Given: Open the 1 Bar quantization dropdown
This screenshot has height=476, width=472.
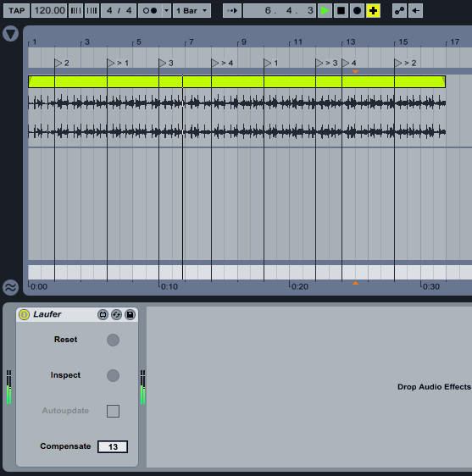Looking at the screenshot, I should [x=192, y=11].
